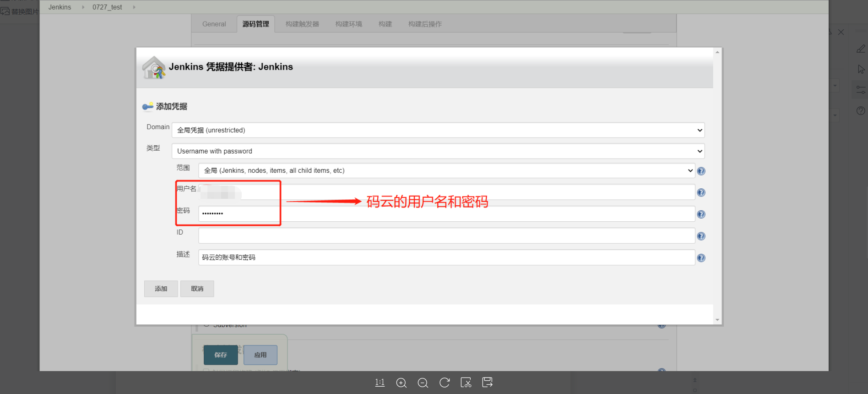Click the 描述 description input field
868x394 pixels.
point(447,257)
